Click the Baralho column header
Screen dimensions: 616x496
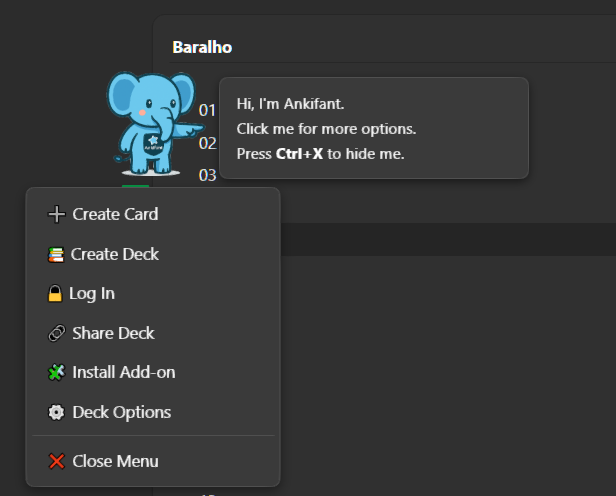tap(202, 47)
